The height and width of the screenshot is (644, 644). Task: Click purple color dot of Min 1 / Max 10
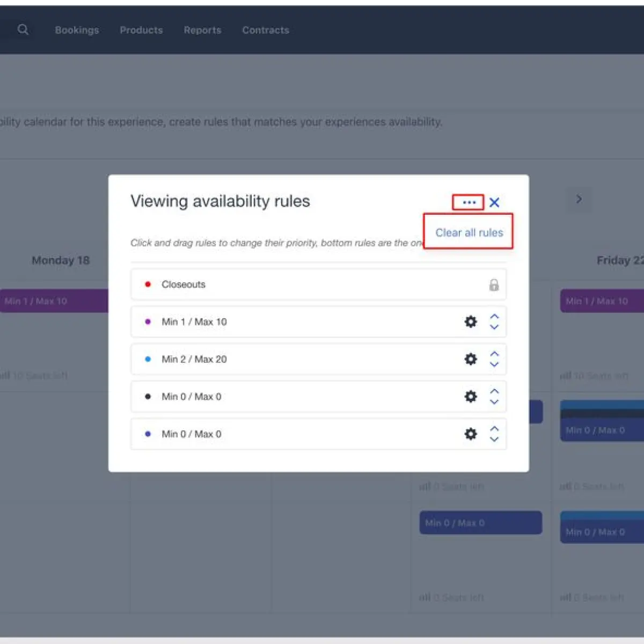pos(148,322)
